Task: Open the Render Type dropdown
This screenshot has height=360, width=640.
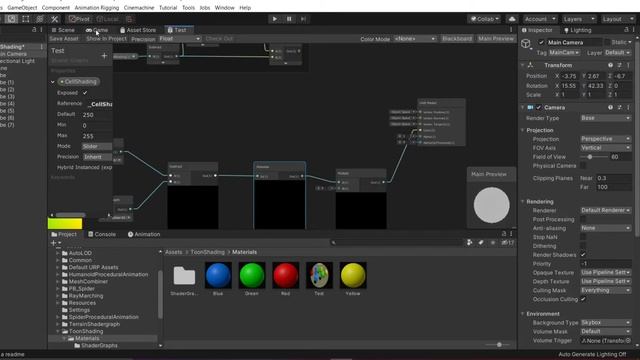Action: 606,118
